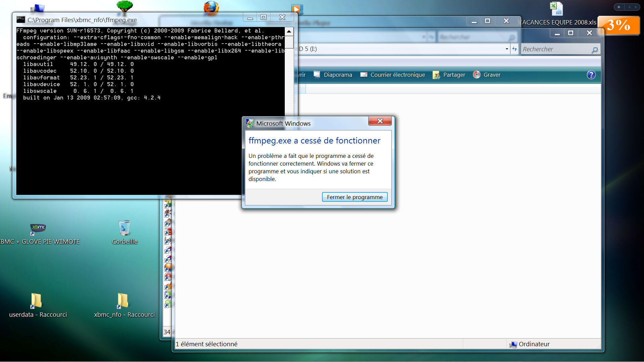Click Courrier électronique in the Explorer toolbar
The width and height of the screenshot is (644, 362).
pyautogui.click(x=392, y=75)
